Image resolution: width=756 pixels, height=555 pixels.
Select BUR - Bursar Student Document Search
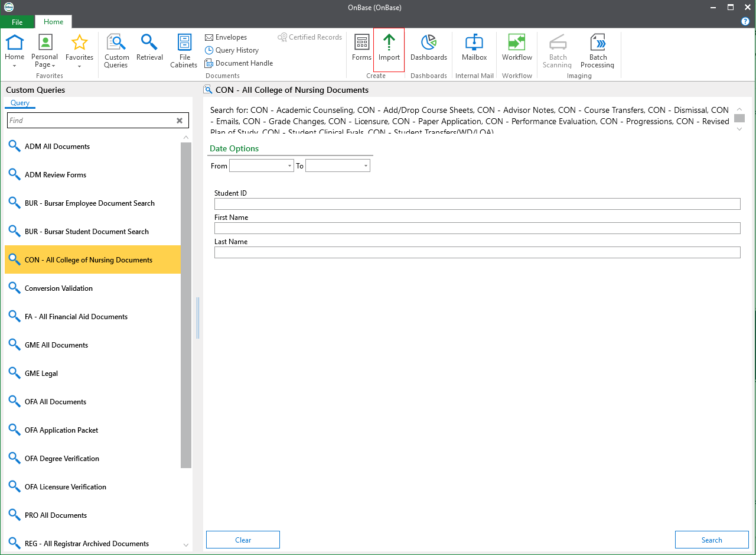coord(93,231)
